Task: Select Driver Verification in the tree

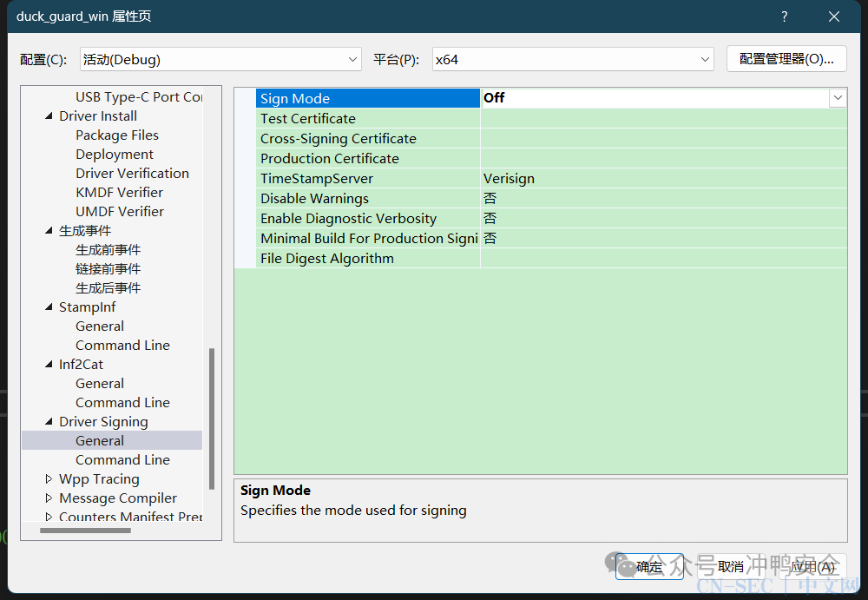Action: [x=132, y=174]
